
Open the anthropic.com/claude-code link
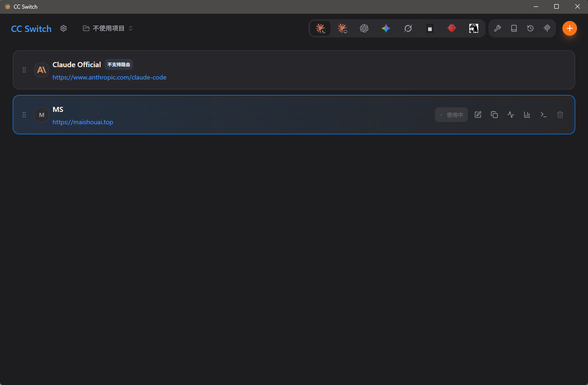click(109, 77)
